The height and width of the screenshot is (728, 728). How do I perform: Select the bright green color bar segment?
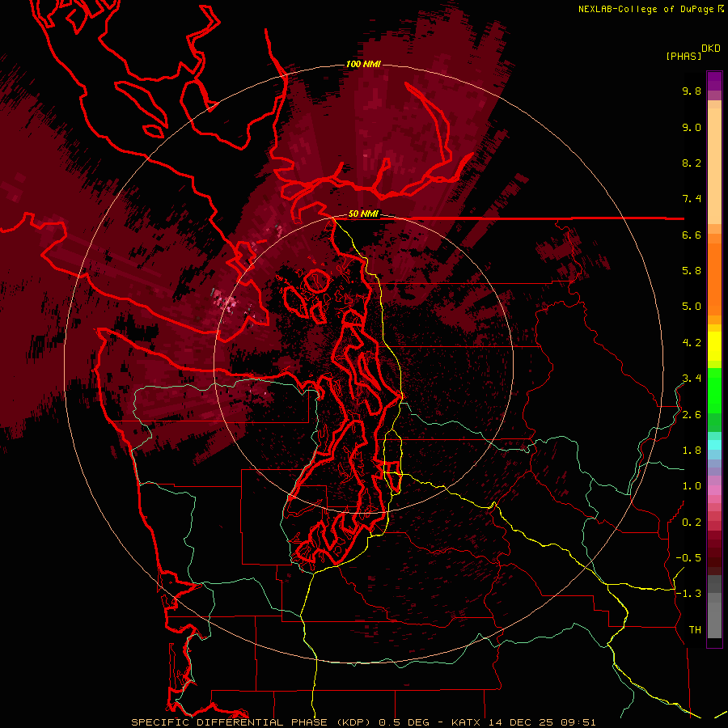tap(714, 391)
